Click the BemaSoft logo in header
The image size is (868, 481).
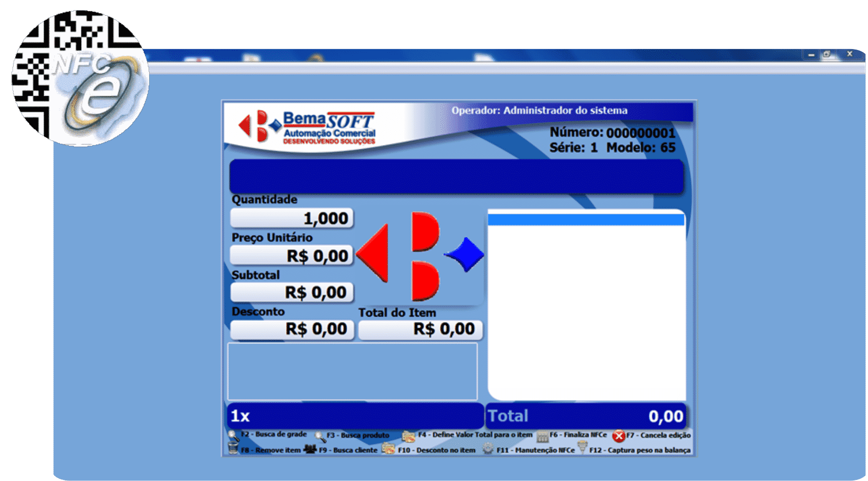(x=307, y=127)
